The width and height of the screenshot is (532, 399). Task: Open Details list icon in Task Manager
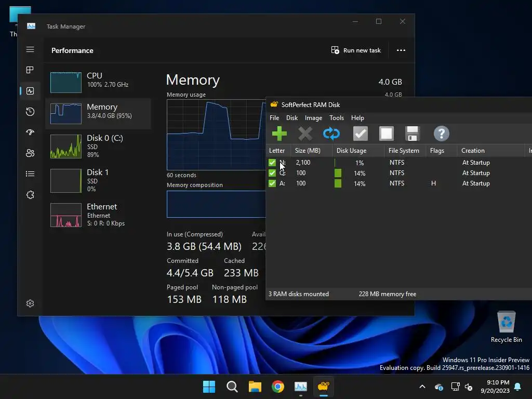30,174
